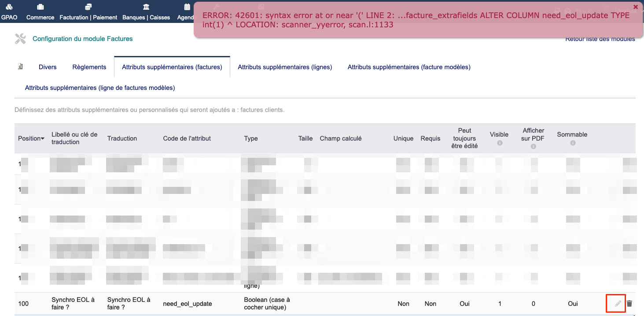Image resolution: width=644 pixels, height=316 pixels.
Task: Open Attributs supplémentaires (facture modèles) tab
Action: pyautogui.click(x=408, y=67)
